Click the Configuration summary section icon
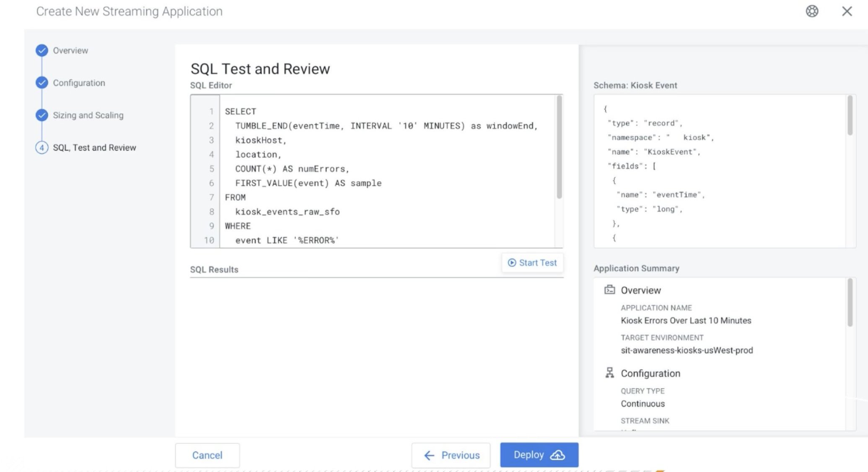Image resolution: width=868 pixels, height=472 pixels. point(609,373)
